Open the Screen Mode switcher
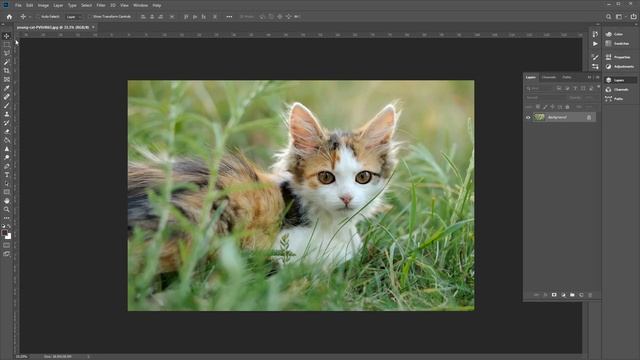 point(7,254)
